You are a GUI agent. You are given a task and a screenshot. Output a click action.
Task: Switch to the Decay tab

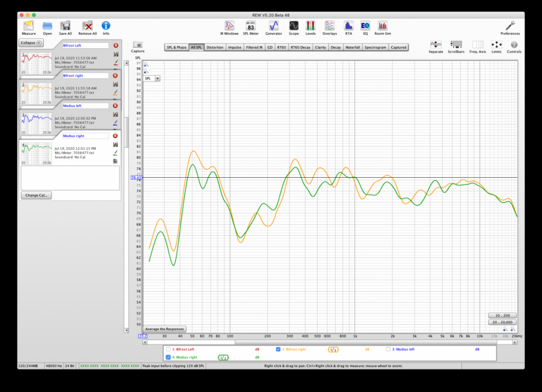click(336, 47)
